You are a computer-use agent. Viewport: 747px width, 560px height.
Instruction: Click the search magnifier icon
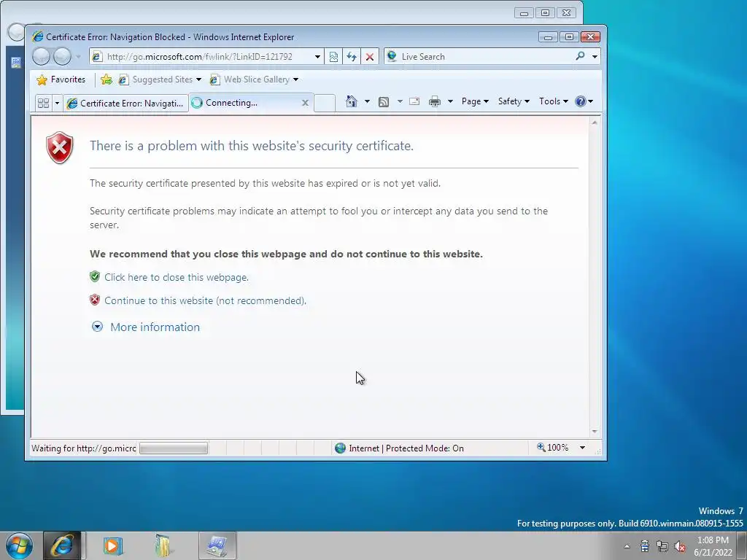coord(580,56)
